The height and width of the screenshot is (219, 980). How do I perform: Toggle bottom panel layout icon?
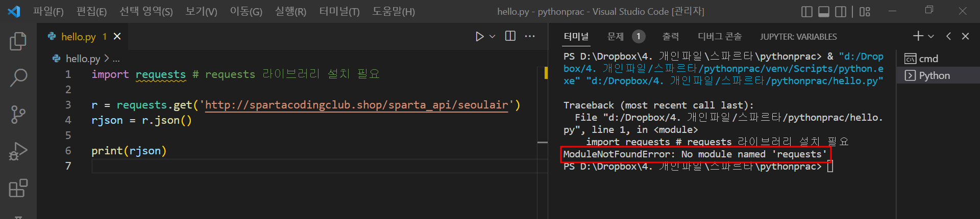pyautogui.click(x=824, y=11)
